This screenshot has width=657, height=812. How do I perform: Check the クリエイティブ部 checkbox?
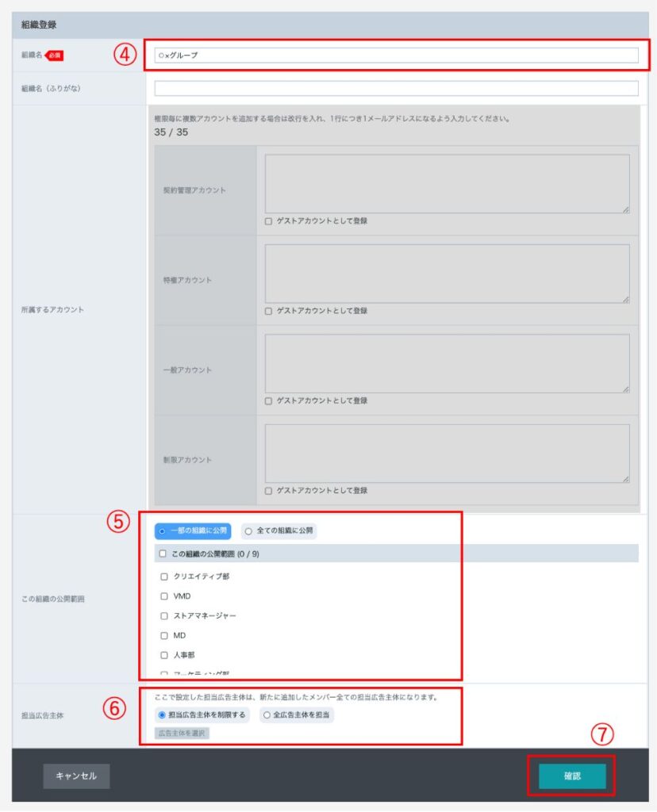164,576
